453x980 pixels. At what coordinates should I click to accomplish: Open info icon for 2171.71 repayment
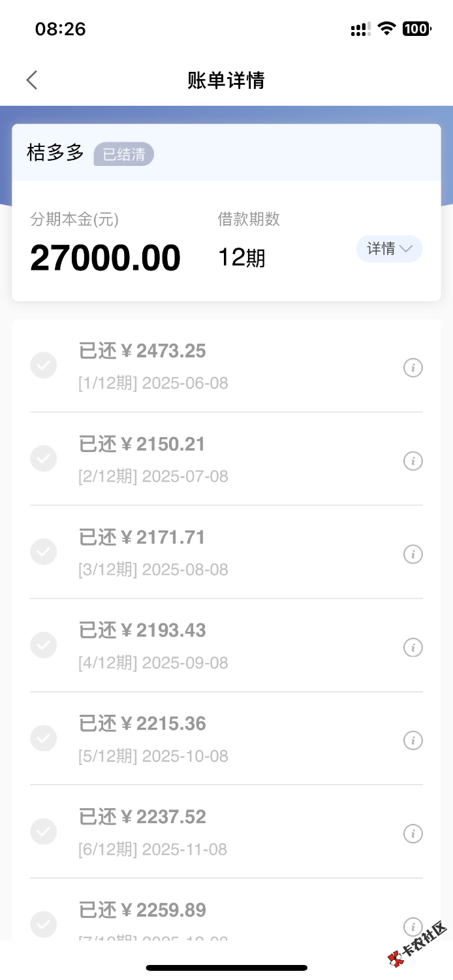coord(413,555)
